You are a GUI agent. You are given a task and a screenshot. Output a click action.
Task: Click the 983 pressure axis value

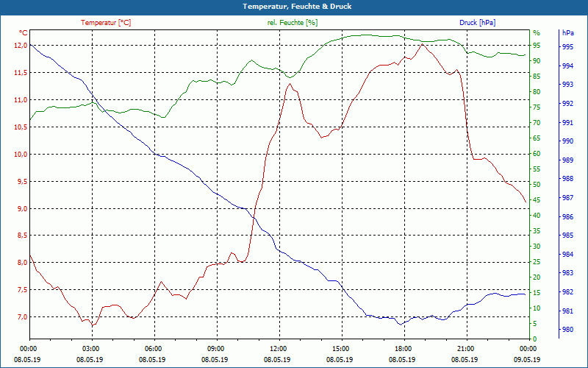[567, 273]
